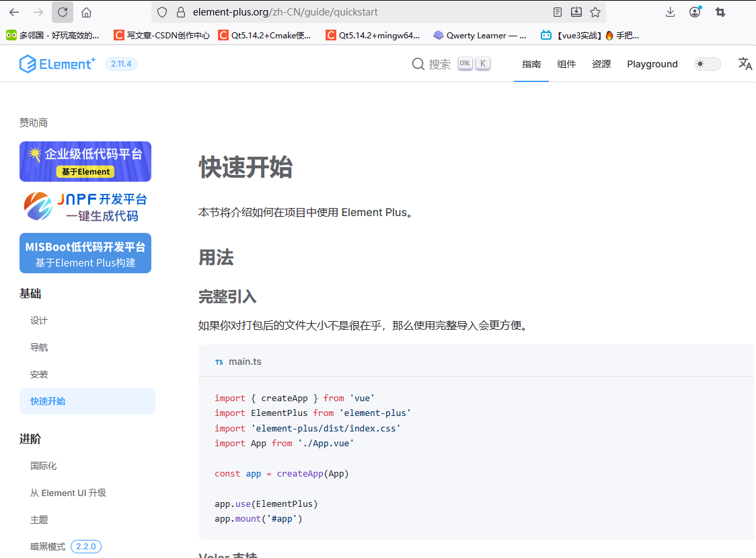
Task: Open the 国际化 sidebar item
Action: [x=44, y=466]
